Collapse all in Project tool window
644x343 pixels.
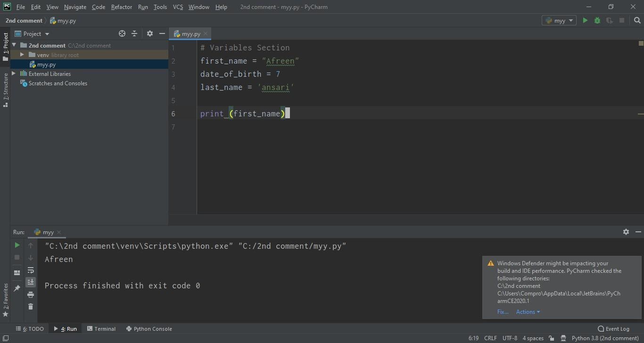134,33
